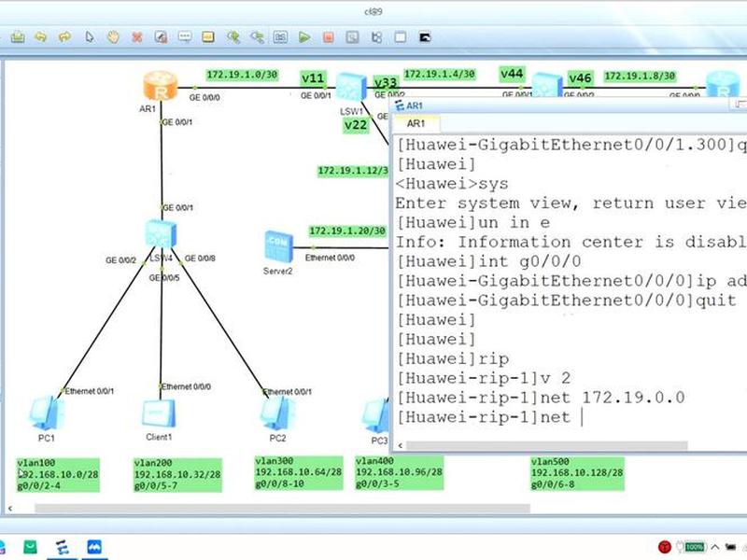Click the vlan100 192.168.10.0/28 note

click(58, 474)
